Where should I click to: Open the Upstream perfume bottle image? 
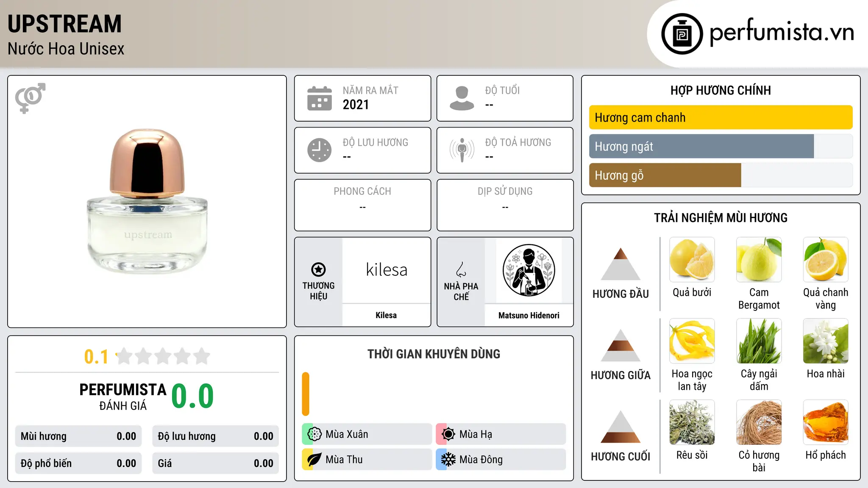[x=147, y=201]
